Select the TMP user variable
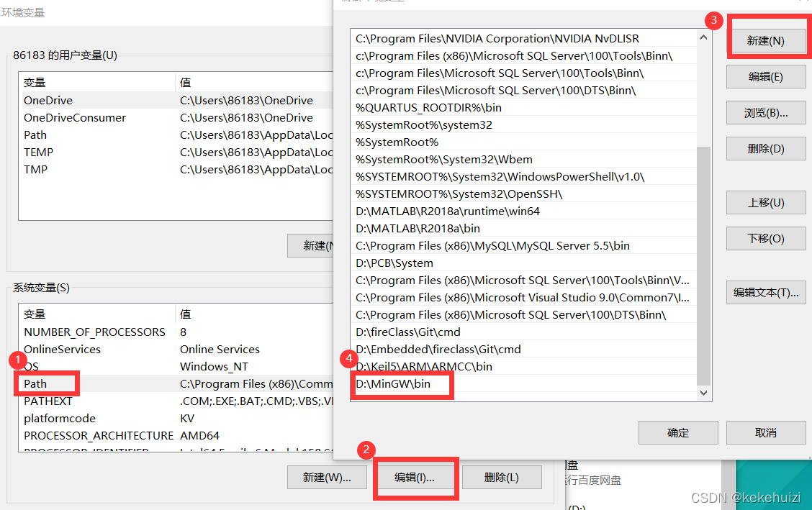Image resolution: width=812 pixels, height=510 pixels. 176,169
